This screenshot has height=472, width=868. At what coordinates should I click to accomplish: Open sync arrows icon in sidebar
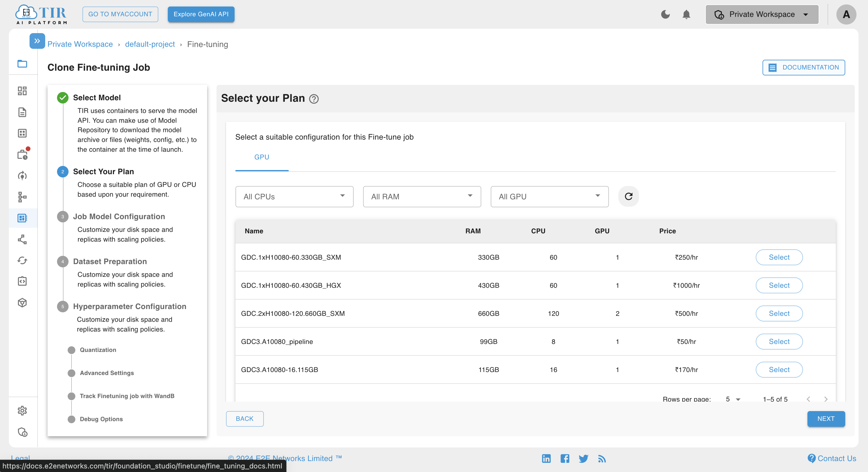pos(22,261)
